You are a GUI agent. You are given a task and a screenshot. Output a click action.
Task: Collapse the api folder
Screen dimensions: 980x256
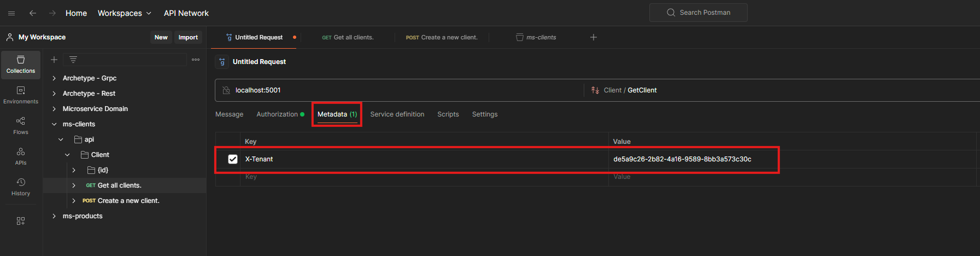click(61, 139)
